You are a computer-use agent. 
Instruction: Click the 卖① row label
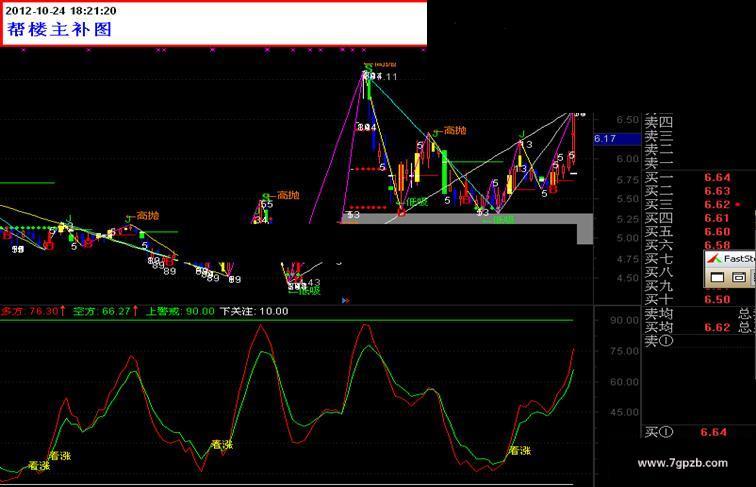659,341
